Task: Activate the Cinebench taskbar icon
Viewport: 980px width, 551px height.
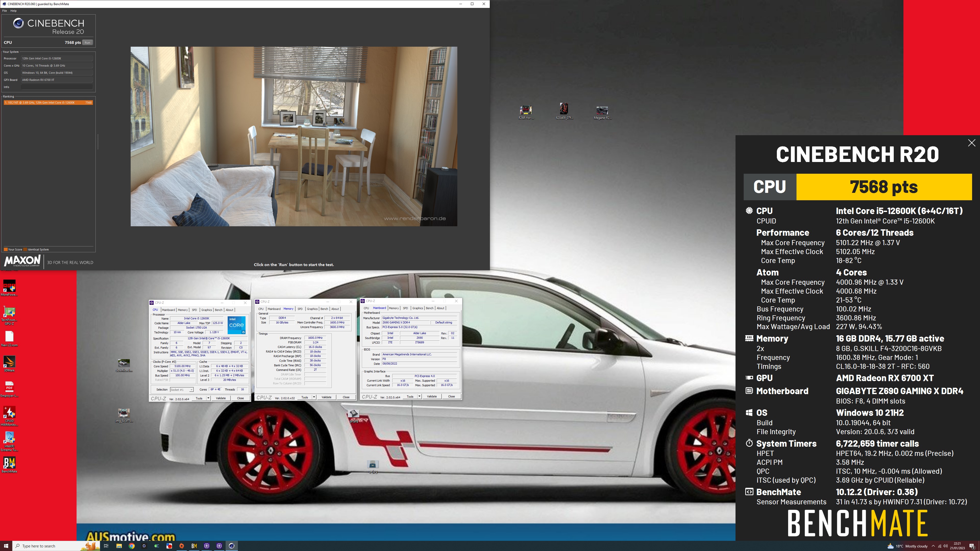Action: (231, 546)
